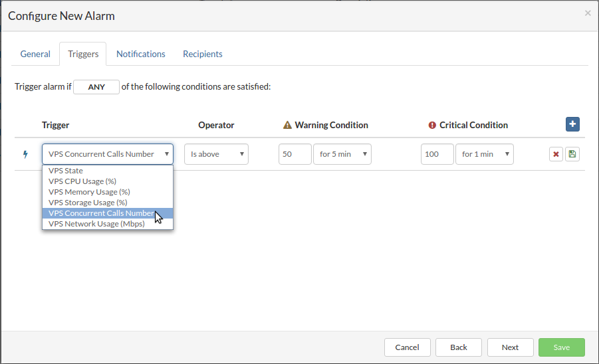Select VPS State from trigger list

[x=66, y=171]
